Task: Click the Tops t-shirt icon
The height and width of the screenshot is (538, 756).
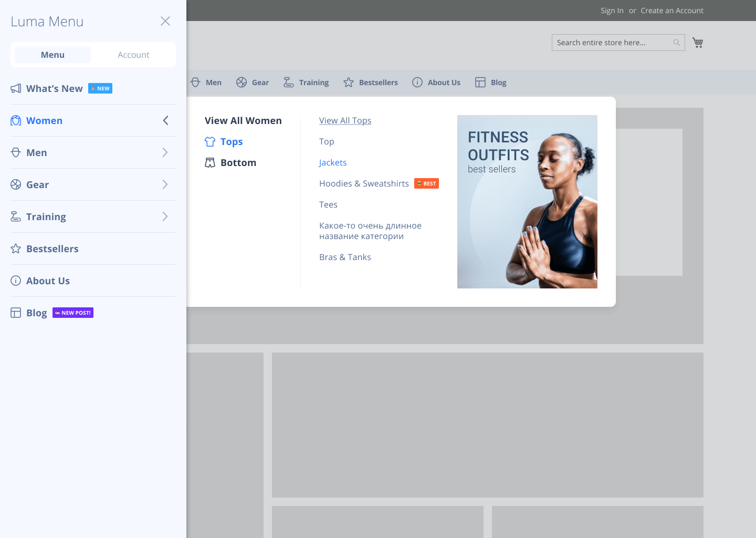Action: pyautogui.click(x=210, y=142)
